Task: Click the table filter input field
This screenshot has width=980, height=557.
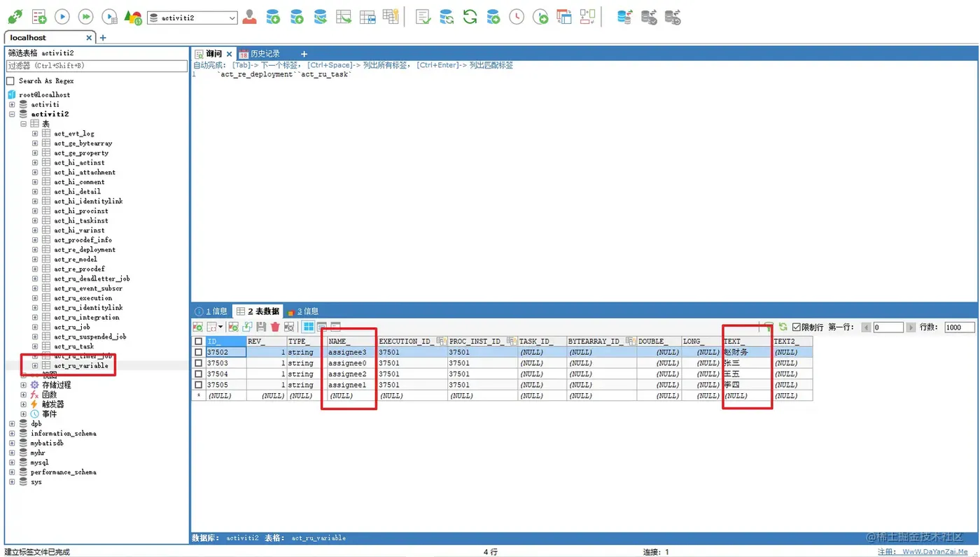Action: [x=97, y=66]
